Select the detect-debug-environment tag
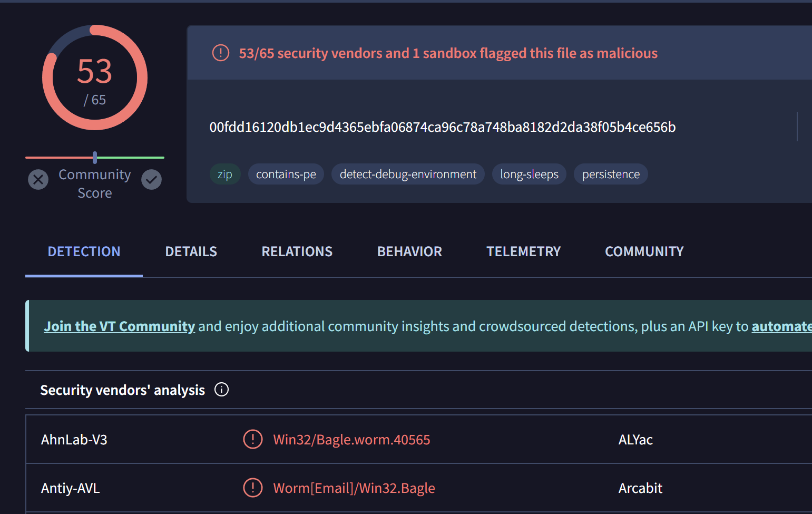The height and width of the screenshot is (514, 812). tap(408, 174)
